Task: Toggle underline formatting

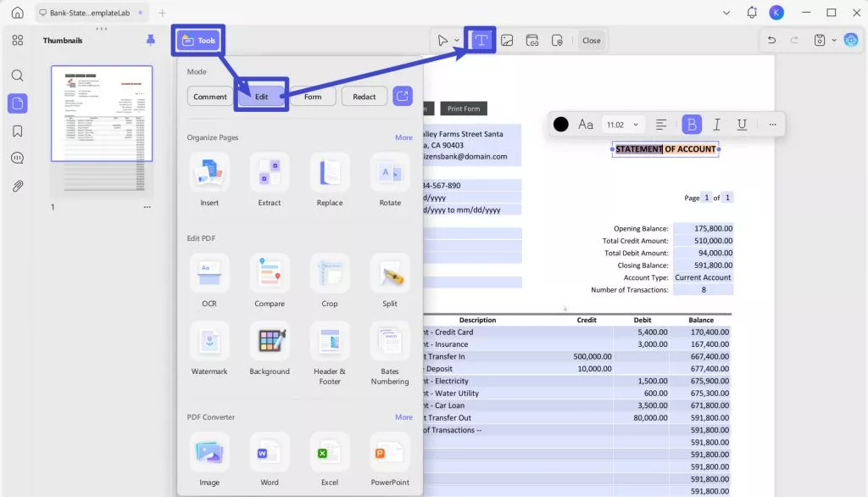Action: click(x=742, y=125)
